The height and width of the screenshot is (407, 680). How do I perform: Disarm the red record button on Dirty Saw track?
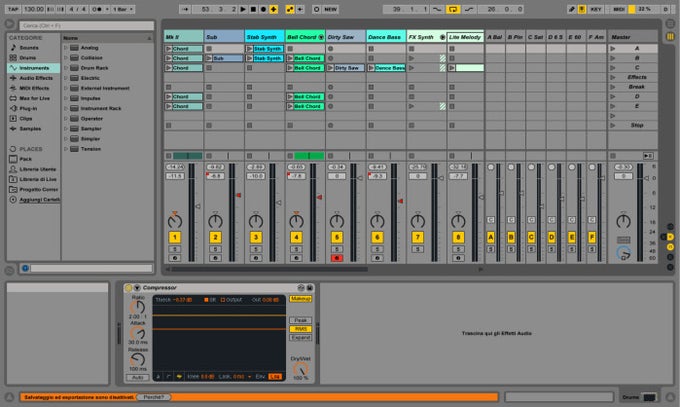pos(337,258)
